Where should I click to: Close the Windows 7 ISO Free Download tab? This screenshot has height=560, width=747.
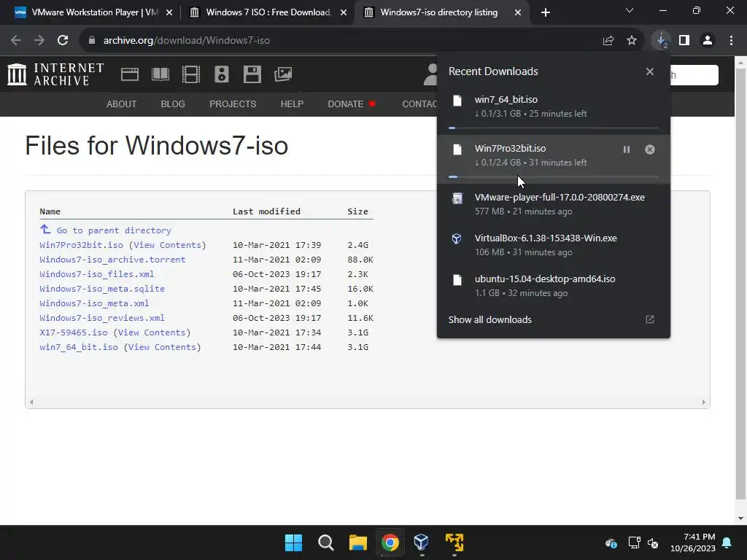(x=344, y=13)
